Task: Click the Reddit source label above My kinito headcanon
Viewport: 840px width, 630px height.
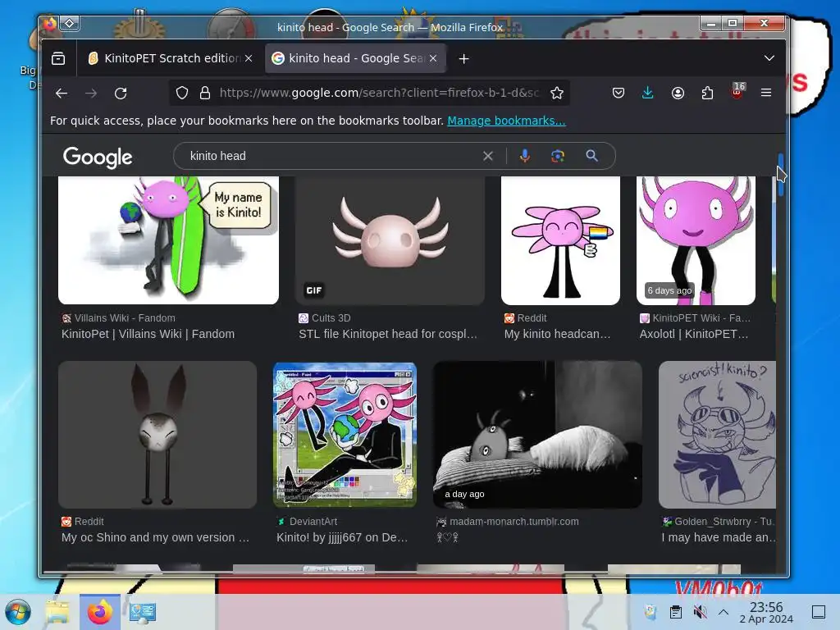Action: click(x=532, y=317)
